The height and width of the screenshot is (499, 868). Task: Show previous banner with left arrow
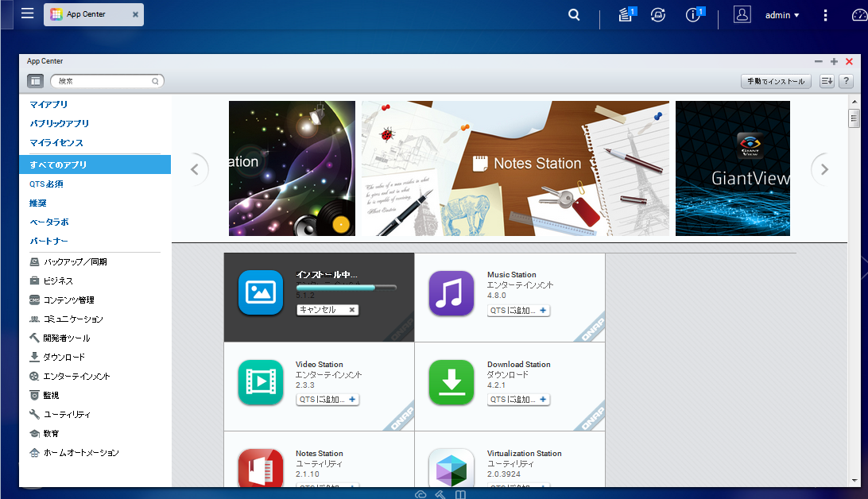pos(195,169)
